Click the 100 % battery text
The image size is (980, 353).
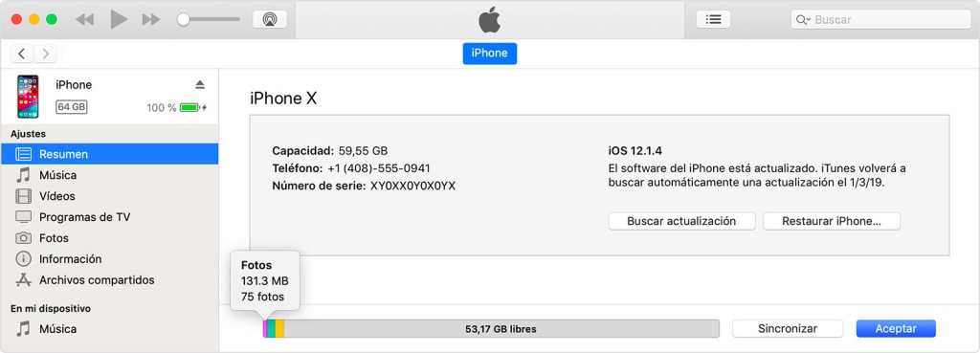tap(161, 107)
